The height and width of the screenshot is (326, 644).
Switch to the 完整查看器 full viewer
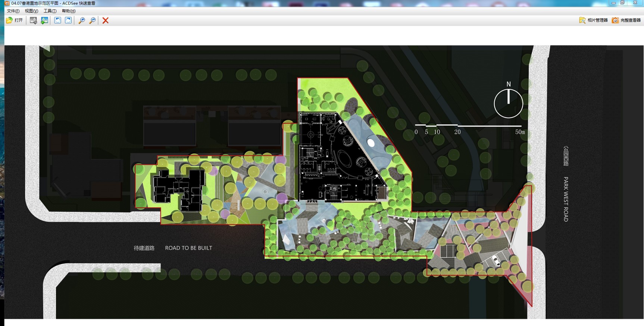[x=626, y=20]
